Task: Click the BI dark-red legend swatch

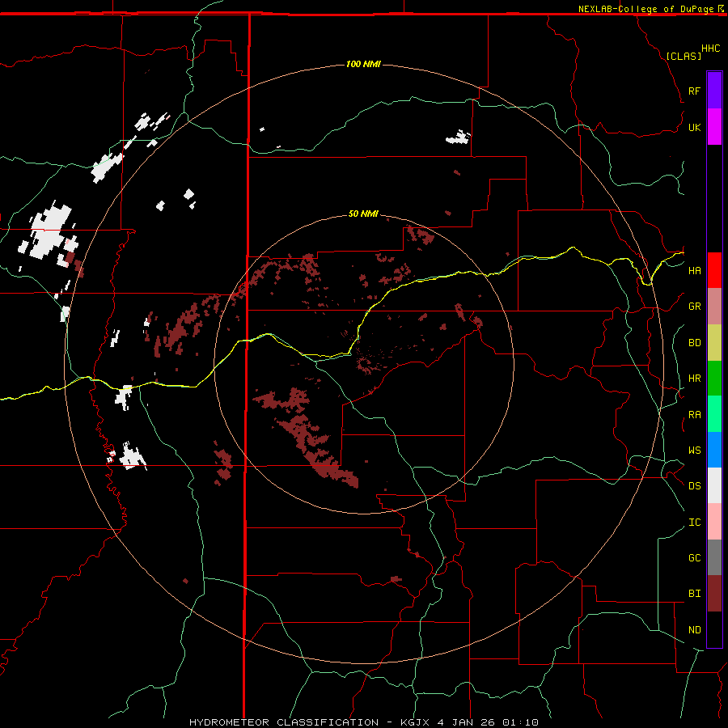Action: tap(714, 594)
